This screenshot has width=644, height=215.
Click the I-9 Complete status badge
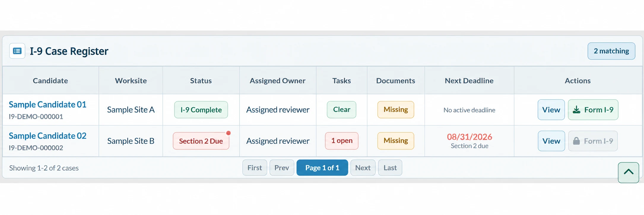[201, 110]
